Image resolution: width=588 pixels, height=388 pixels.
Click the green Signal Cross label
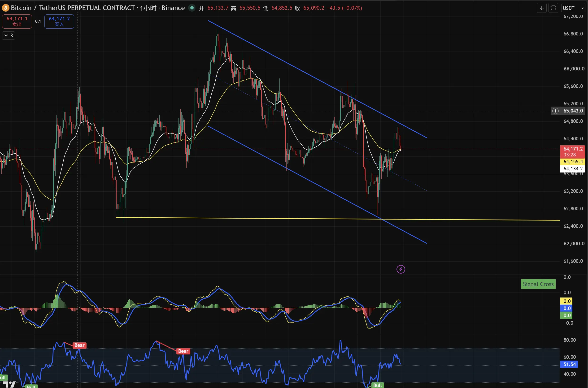(x=538, y=284)
